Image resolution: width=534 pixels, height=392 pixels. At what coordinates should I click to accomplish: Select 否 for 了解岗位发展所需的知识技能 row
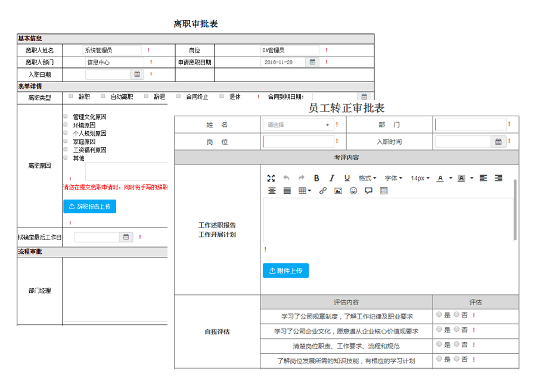point(457,359)
